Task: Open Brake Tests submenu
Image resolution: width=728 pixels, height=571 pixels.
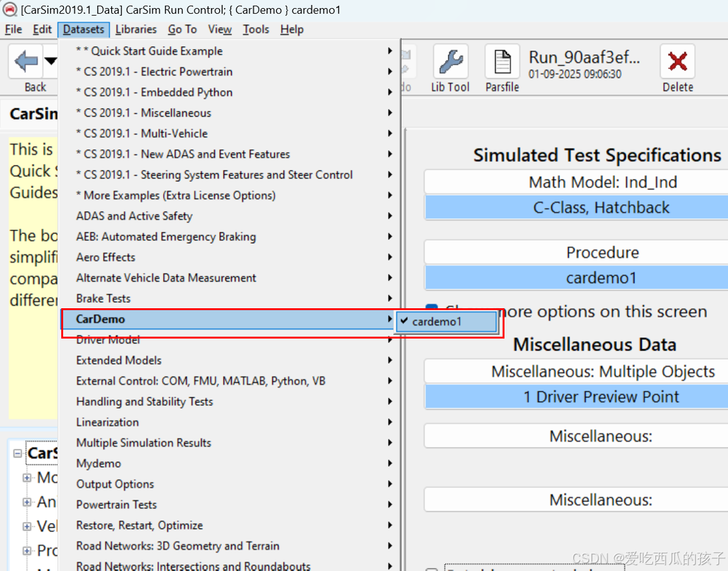Action: point(229,298)
